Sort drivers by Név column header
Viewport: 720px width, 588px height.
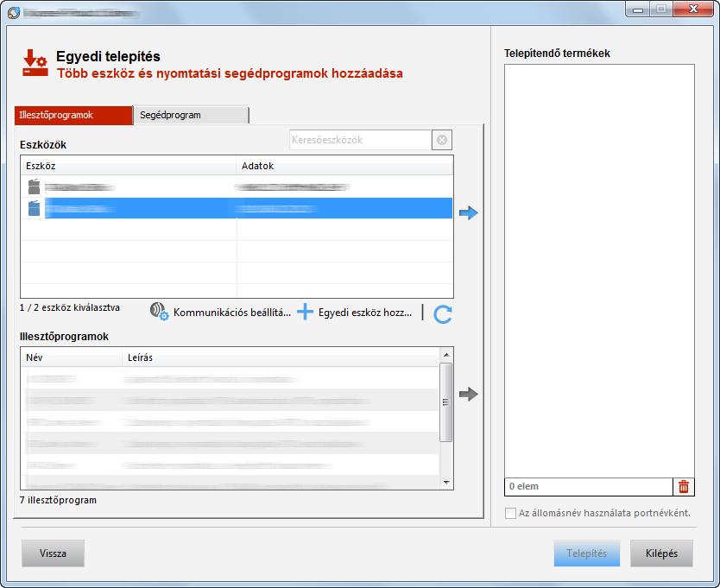71,357
